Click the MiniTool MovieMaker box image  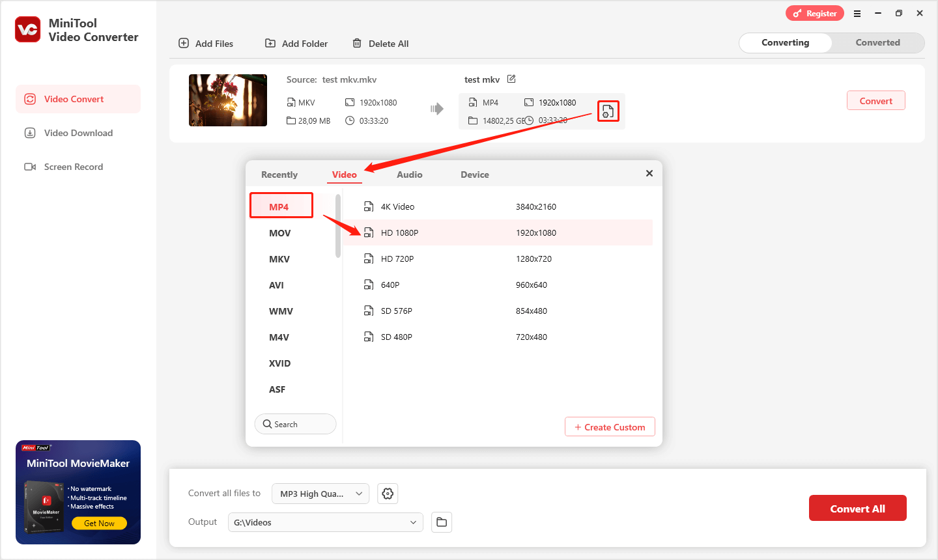pyautogui.click(x=44, y=507)
